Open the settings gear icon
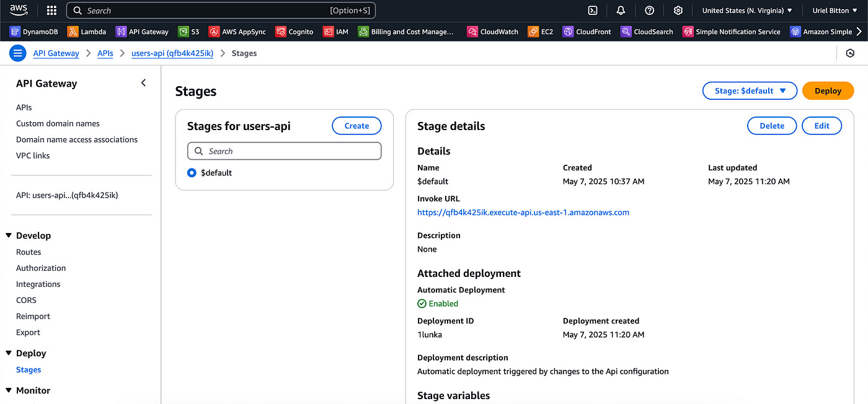The height and width of the screenshot is (404, 868). click(678, 11)
